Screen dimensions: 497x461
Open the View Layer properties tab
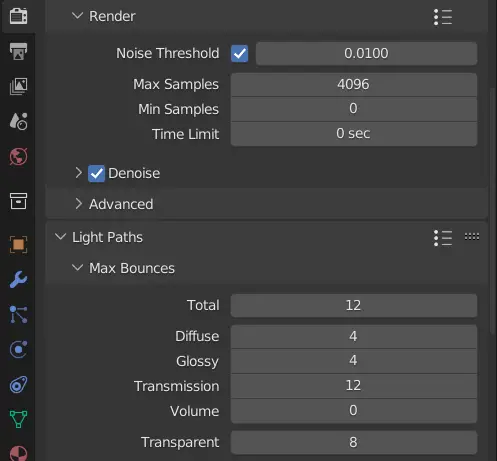[x=18, y=86]
